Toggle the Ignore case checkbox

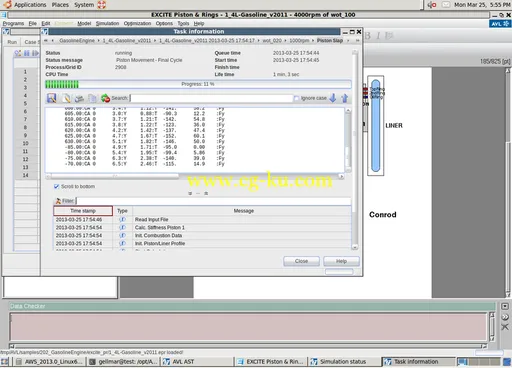(x=296, y=98)
